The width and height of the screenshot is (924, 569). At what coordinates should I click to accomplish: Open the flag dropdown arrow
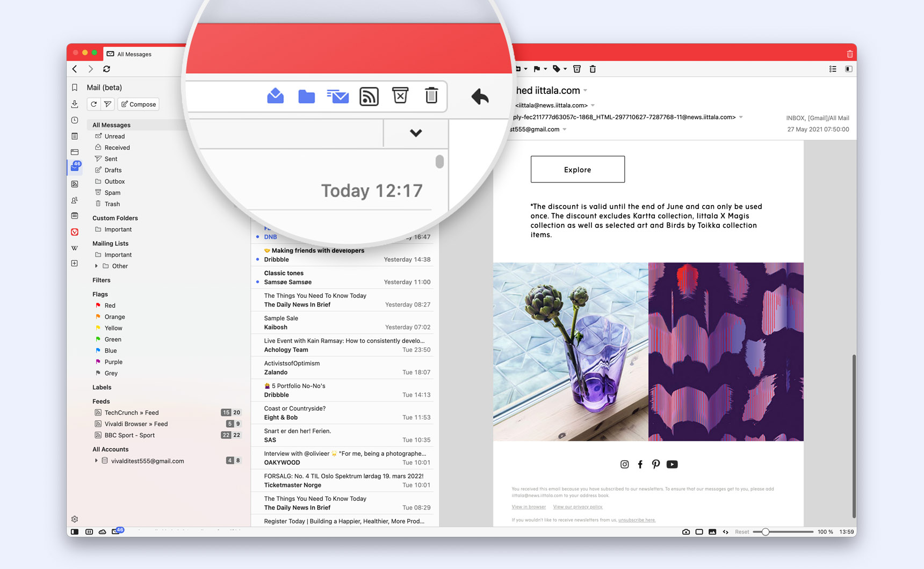click(x=545, y=69)
